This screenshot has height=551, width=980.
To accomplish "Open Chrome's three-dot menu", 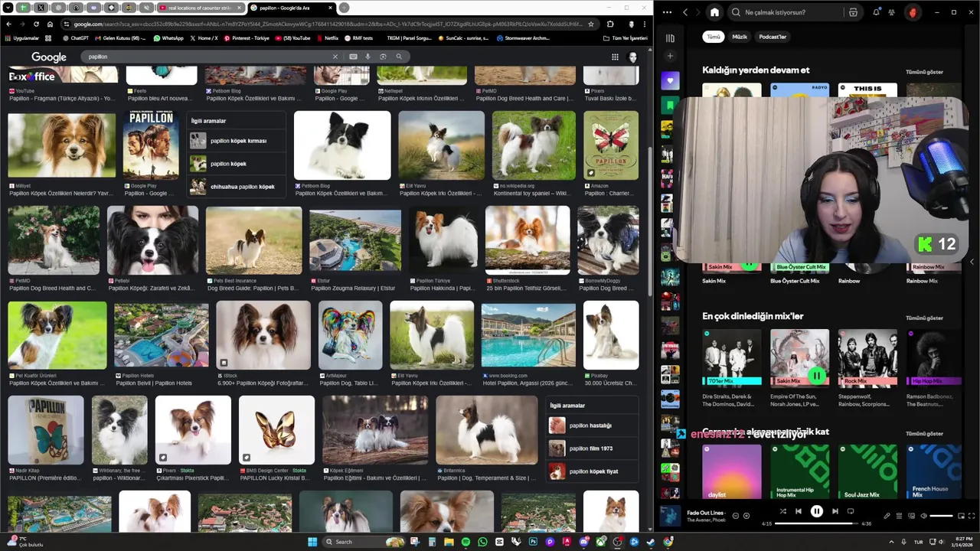I will point(645,24).
